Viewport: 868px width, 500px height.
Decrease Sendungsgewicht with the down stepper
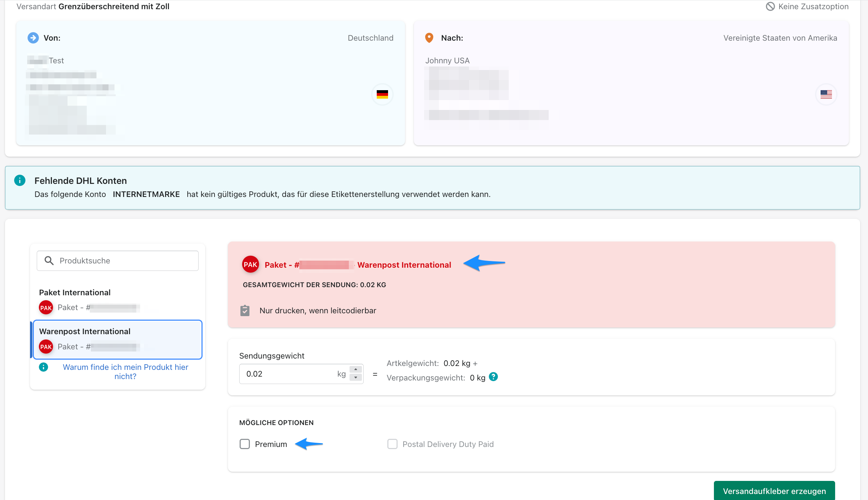point(356,378)
